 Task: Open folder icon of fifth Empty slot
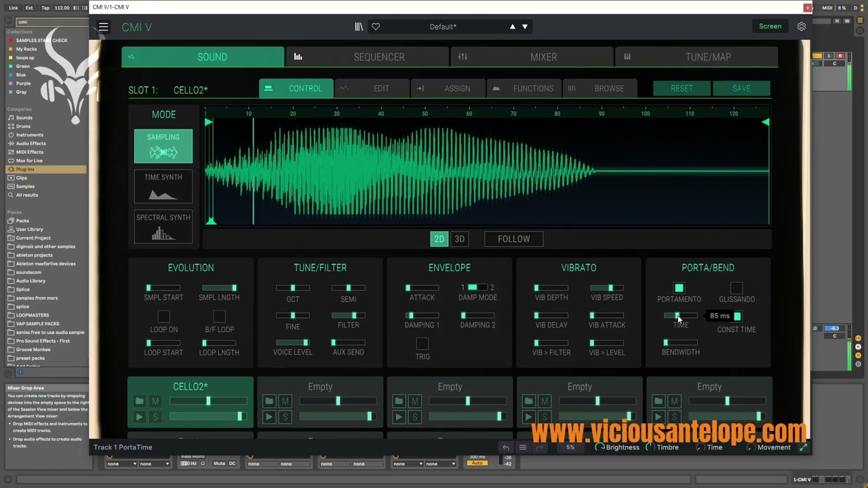pyautogui.click(x=658, y=401)
